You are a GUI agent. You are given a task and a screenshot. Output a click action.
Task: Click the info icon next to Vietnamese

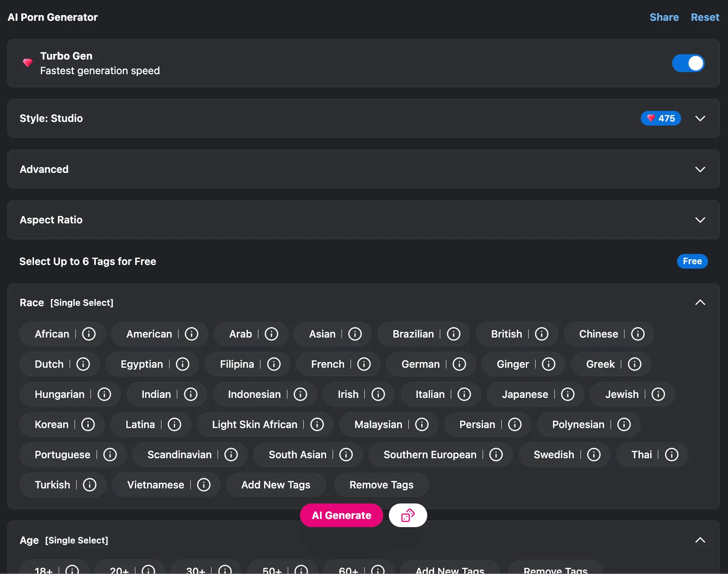point(203,485)
